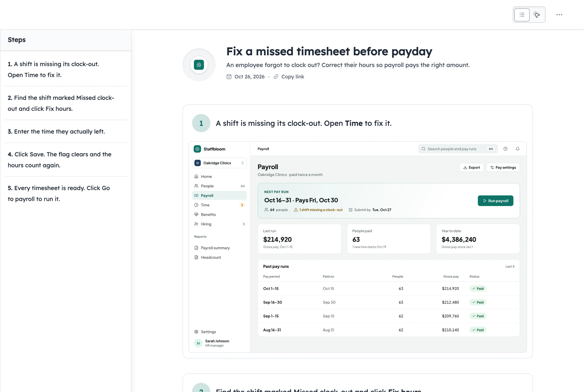Jump to step 5 Every timesheet is ready
Screen dimensions: 584x392
[x=66, y=194]
